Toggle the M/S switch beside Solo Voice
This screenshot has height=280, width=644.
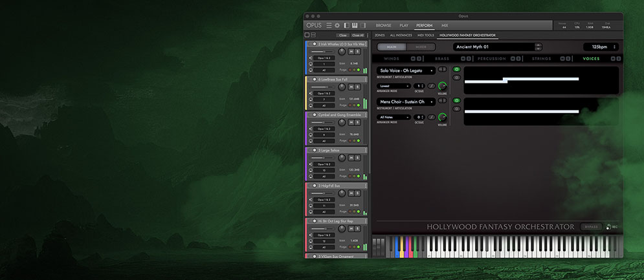click(442, 70)
